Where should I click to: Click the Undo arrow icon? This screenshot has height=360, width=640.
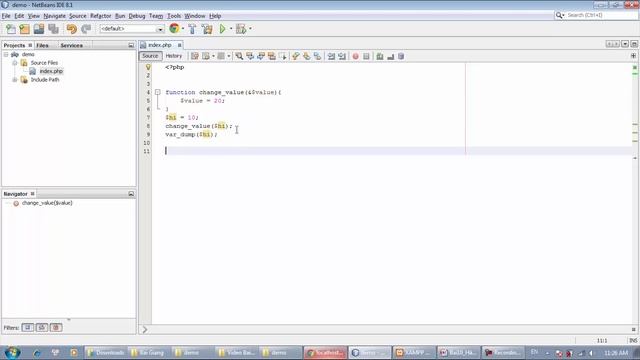tap(72, 29)
